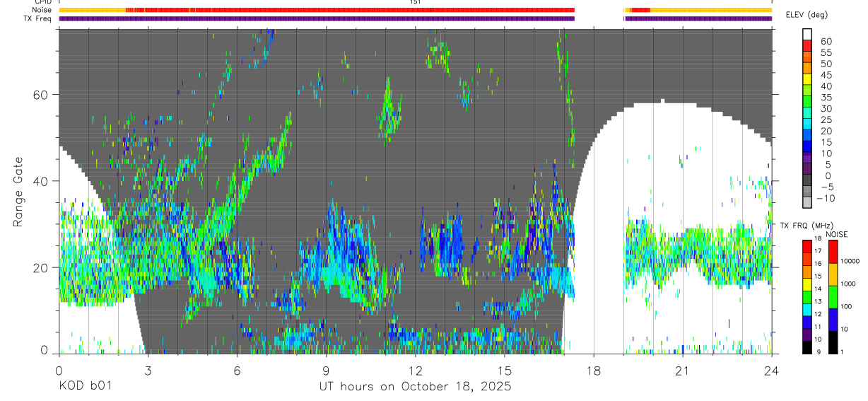This screenshot has width=868, height=401.
Task: Click the x-axis tick label '21'
Action: pyautogui.click(x=682, y=370)
